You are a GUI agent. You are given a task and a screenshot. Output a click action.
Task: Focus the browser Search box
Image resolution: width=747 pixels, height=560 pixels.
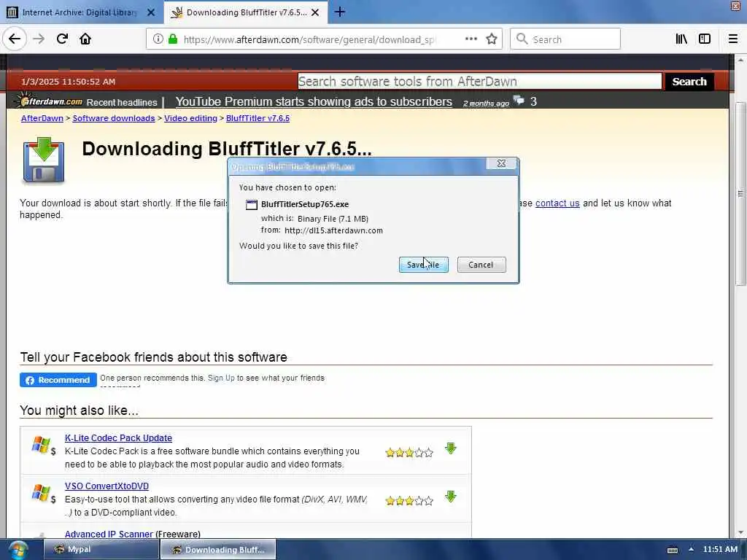(565, 39)
